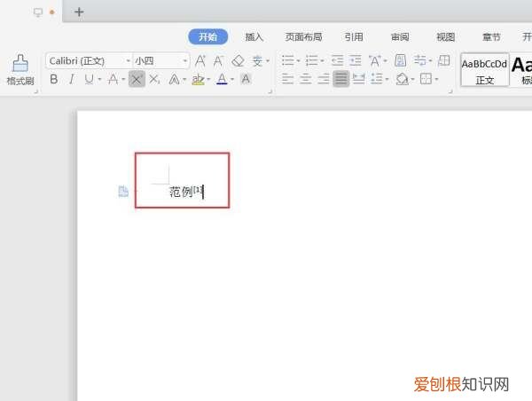Toggle the highlighted superscript button
The width and height of the screenshot is (532, 401).
[x=137, y=79]
